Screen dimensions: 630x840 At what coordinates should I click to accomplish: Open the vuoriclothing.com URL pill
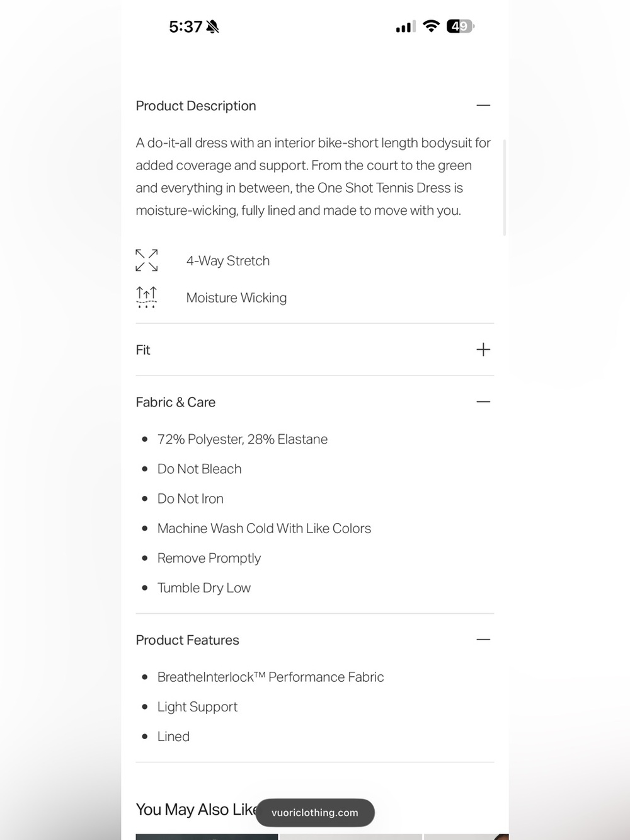(x=315, y=813)
